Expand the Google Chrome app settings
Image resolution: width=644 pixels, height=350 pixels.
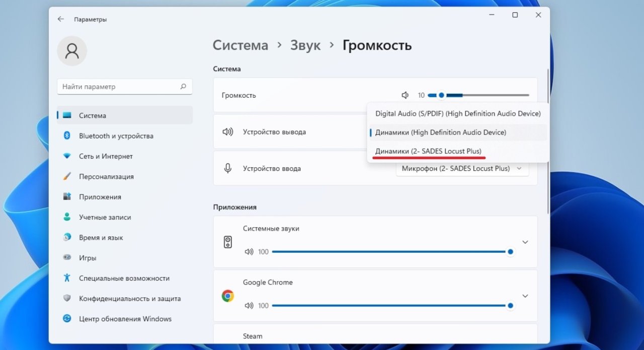pos(525,296)
